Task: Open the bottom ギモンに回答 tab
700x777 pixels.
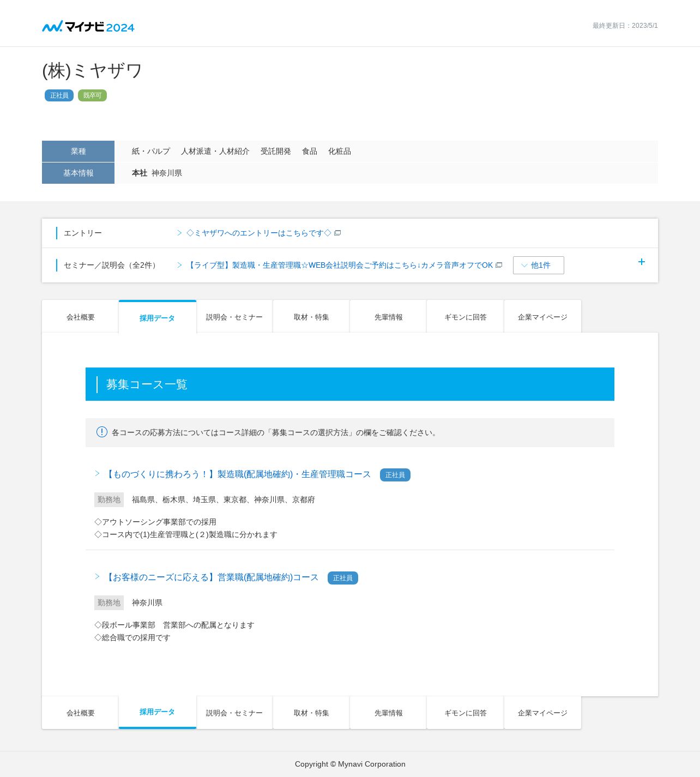Action: 465,713
